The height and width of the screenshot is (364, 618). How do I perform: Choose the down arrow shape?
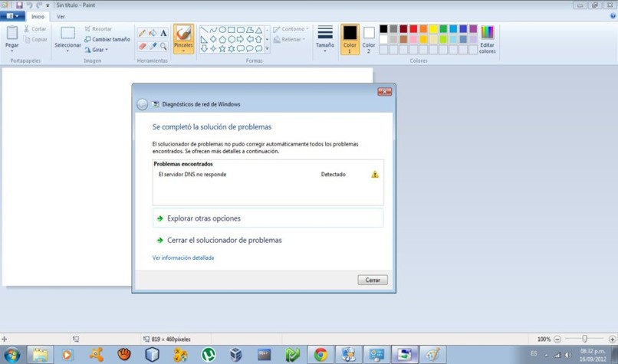pyautogui.click(x=204, y=48)
